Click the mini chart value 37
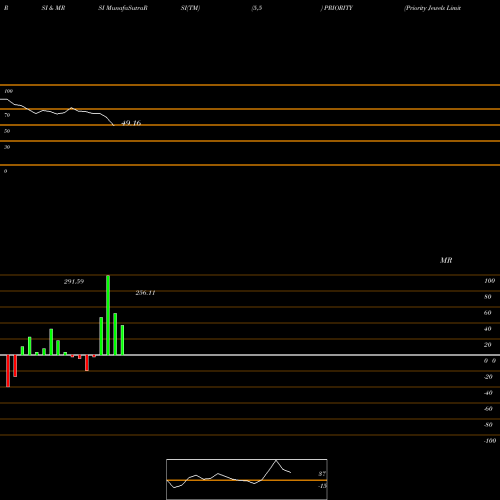Screen dimensions: 500x500 coord(322,474)
